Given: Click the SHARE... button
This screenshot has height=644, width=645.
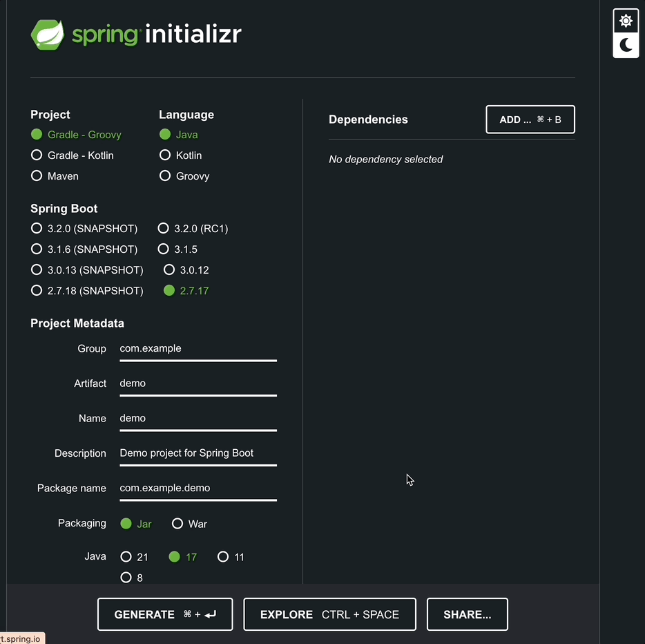Looking at the screenshot, I should [467, 614].
